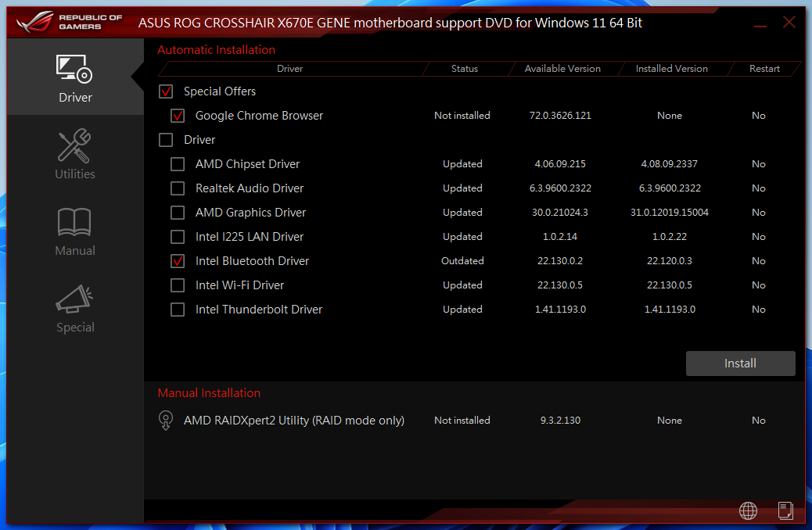This screenshot has height=530, width=812.
Task: Click the Status column header
Action: click(x=465, y=69)
